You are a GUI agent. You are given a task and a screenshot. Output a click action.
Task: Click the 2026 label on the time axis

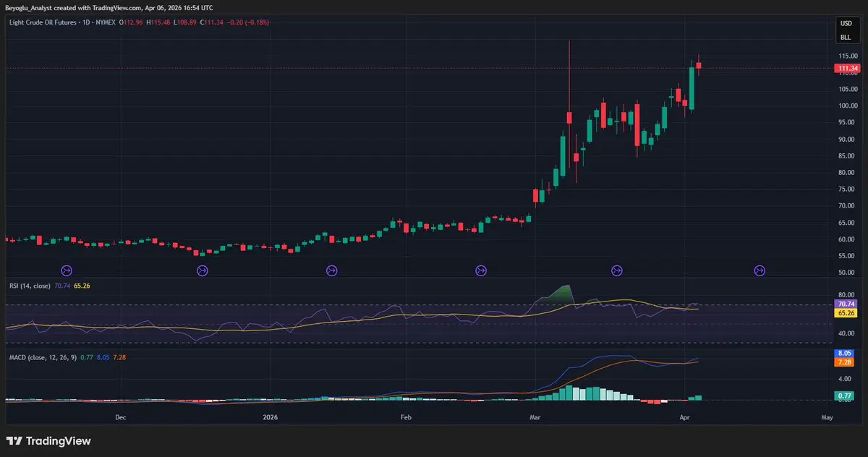click(x=271, y=417)
